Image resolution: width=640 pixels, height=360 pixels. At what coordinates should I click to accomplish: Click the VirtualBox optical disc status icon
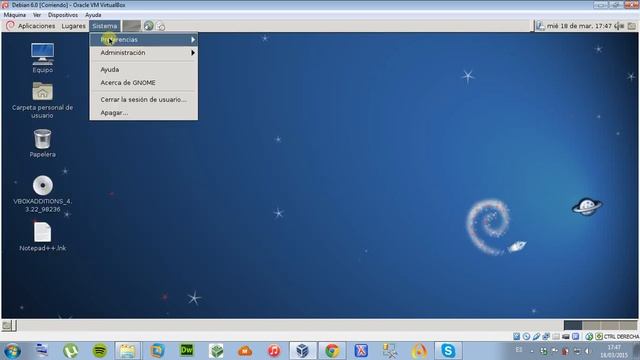526,336
